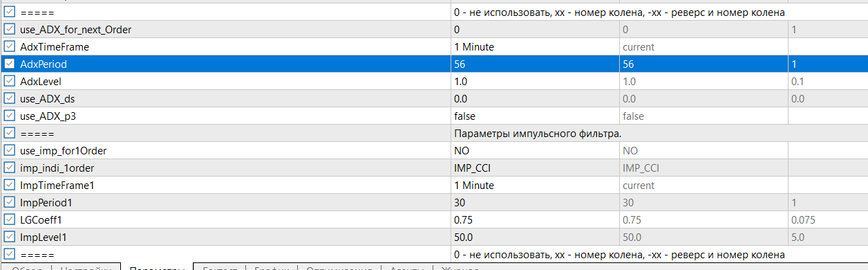Open grayed 'IMP_CCI' cell in imp_indi_1order row
This screenshot has width=868, height=270.
pos(704,168)
